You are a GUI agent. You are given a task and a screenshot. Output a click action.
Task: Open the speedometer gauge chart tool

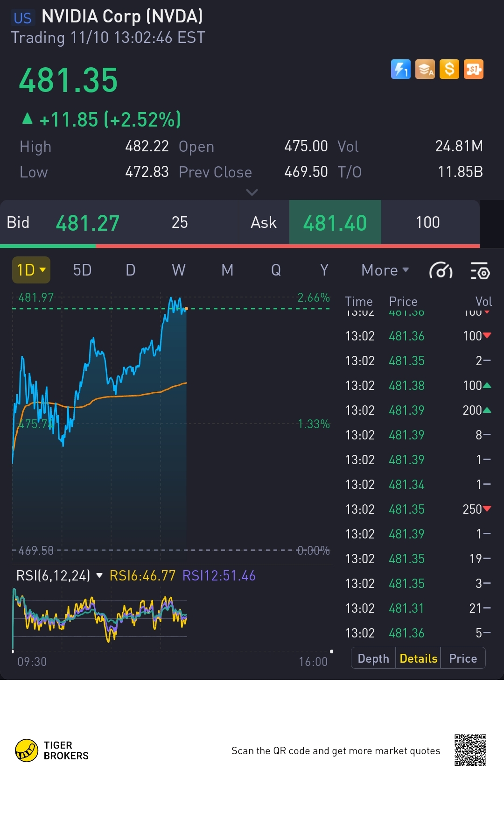[x=441, y=270]
